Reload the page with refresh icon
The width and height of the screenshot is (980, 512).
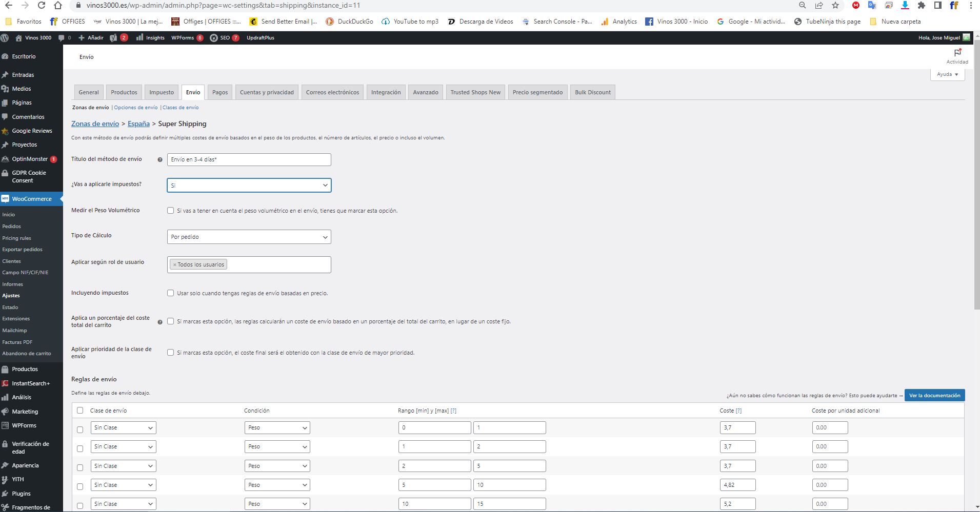click(42, 5)
